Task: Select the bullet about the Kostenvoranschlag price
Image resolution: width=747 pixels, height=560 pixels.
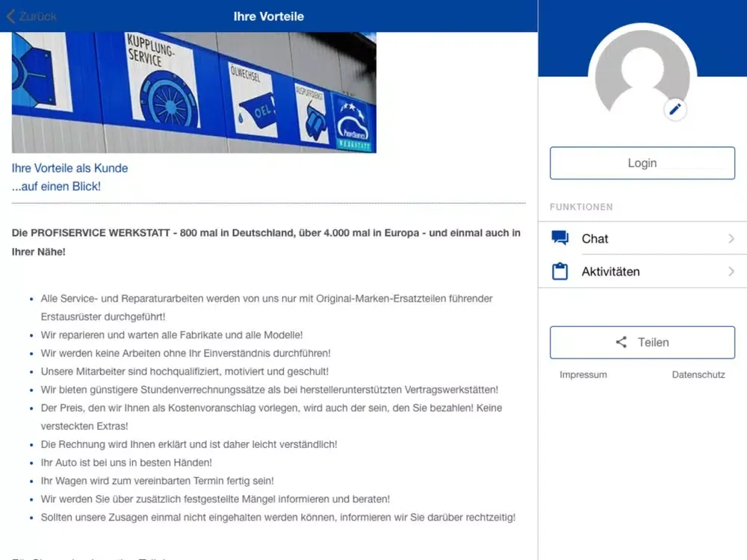Action: tap(271, 417)
